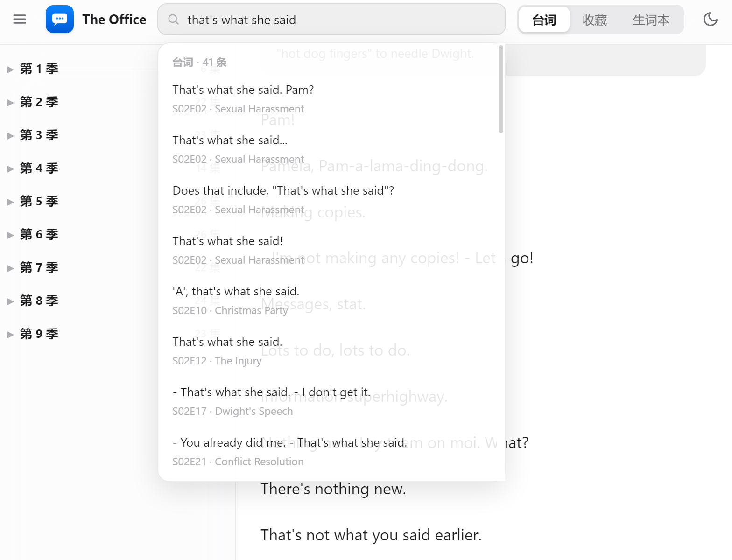
Task: Click The Office app logo icon
Action: pos(60,19)
